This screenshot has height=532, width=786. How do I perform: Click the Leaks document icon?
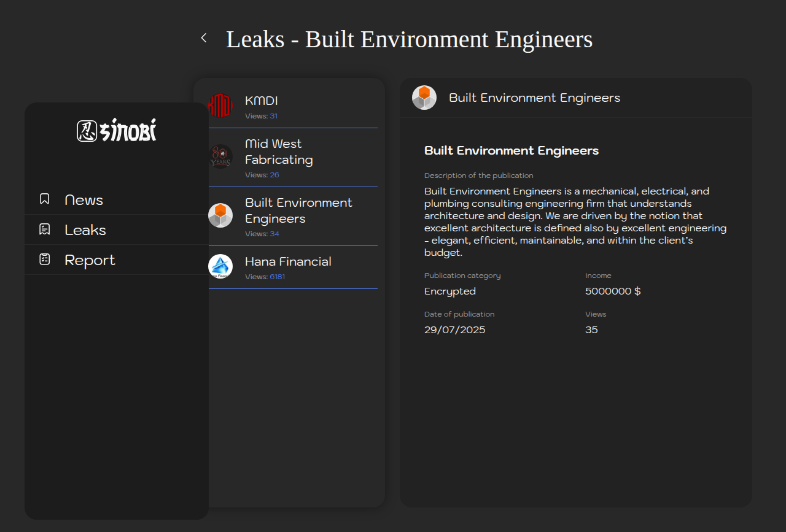tap(44, 229)
